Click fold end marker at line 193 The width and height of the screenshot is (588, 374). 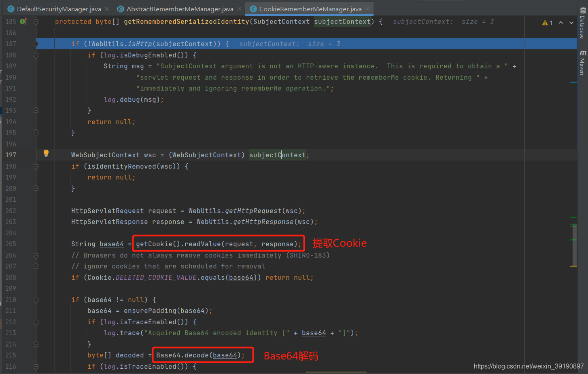coord(36,110)
